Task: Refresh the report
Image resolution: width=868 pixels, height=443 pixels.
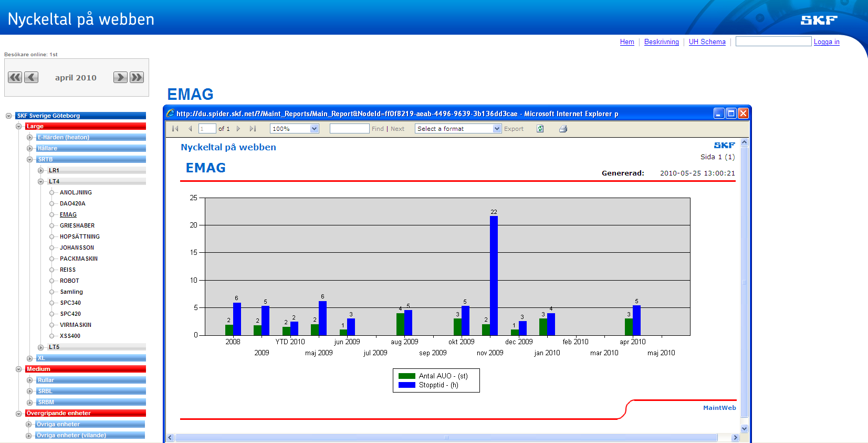Action: 540,129
